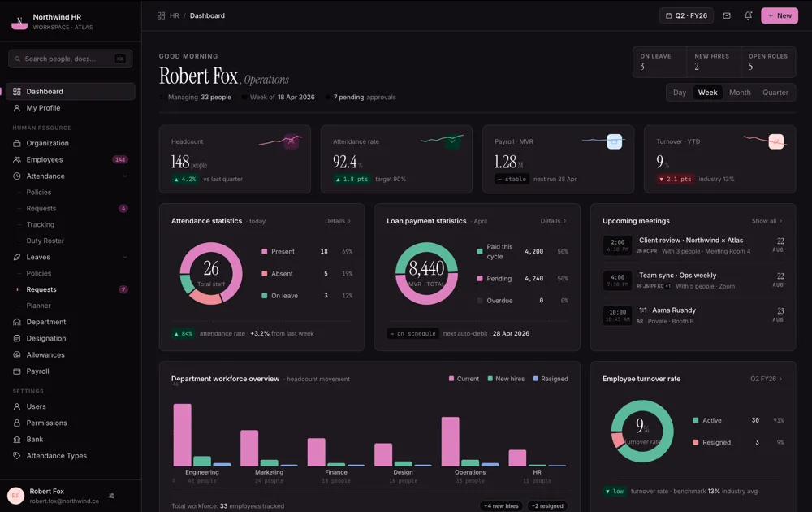Open Attendance Requests menu item

41,208
